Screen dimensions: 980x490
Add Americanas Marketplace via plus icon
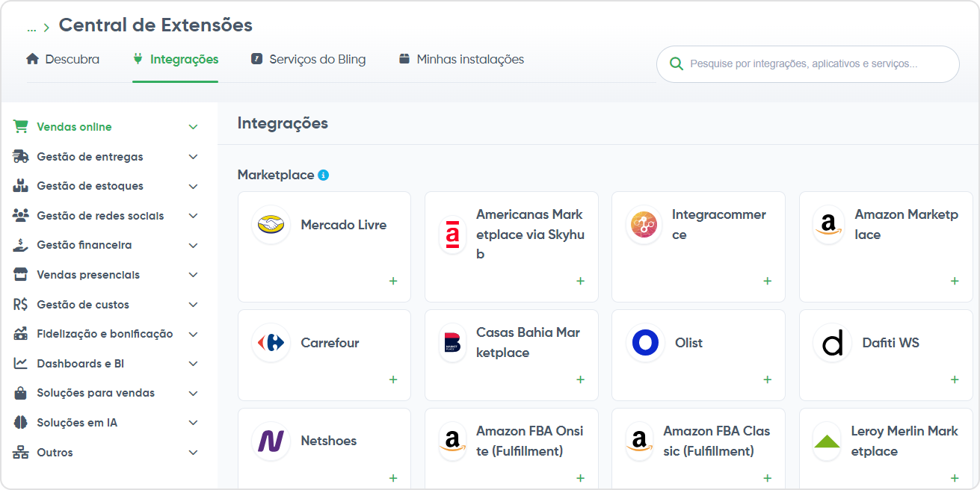point(580,282)
